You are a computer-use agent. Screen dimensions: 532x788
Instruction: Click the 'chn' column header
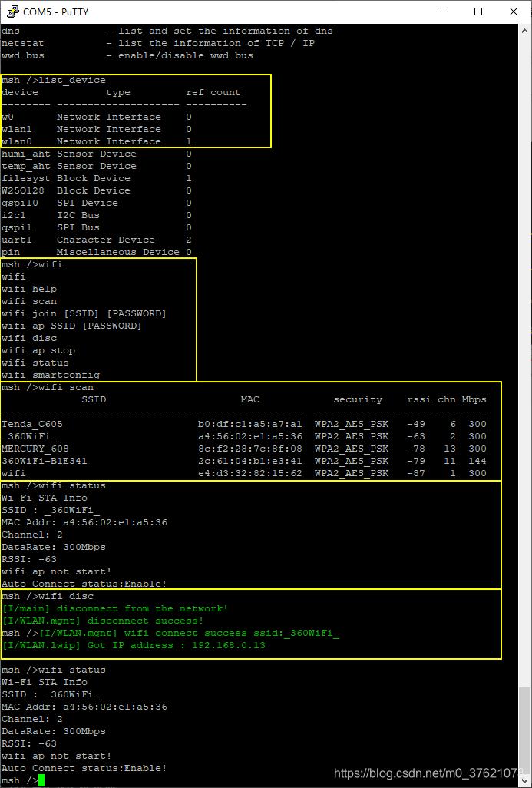(447, 399)
